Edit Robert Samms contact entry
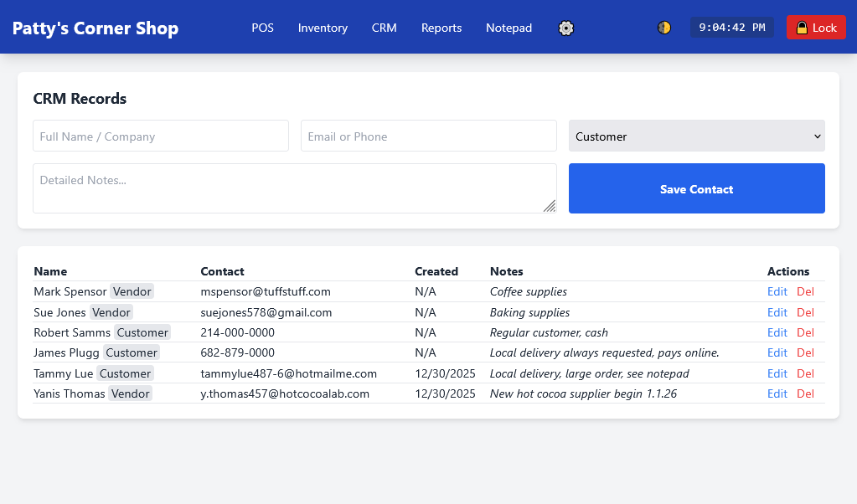 777,332
